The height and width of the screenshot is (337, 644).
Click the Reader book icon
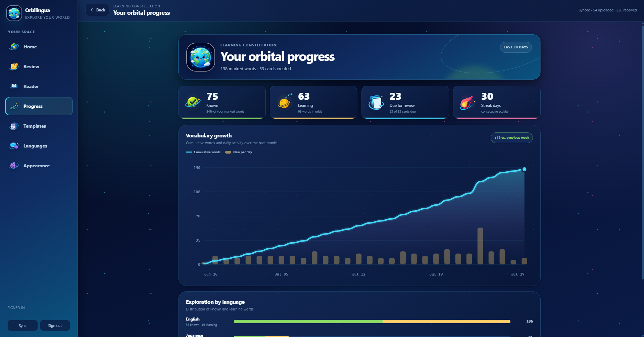[14, 86]
